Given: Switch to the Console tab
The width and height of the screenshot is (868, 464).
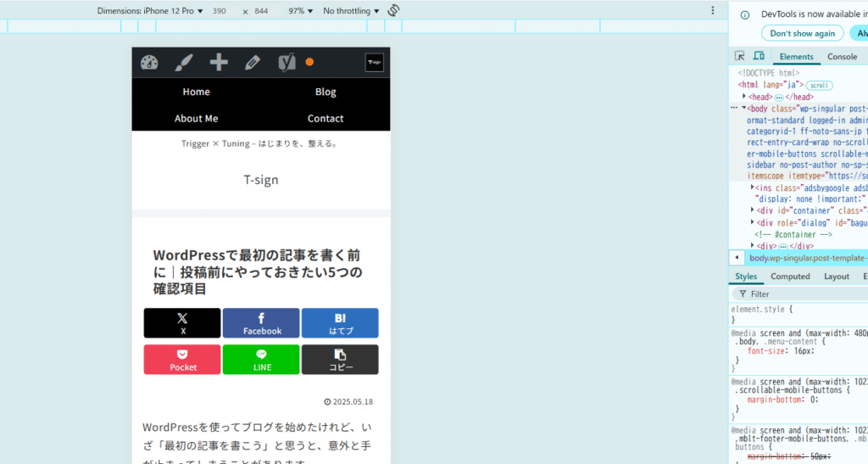Looking at the screenshot, I should 842,57.
